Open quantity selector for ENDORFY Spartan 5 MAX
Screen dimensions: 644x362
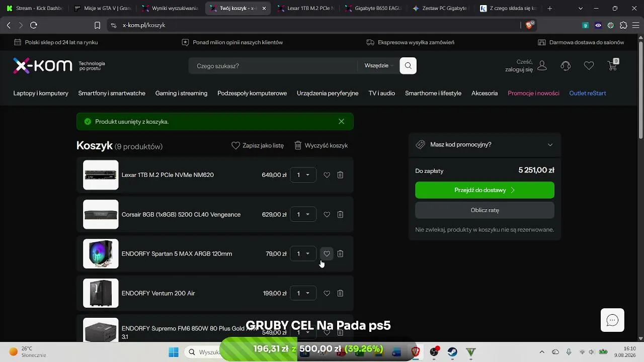point(303,254)
